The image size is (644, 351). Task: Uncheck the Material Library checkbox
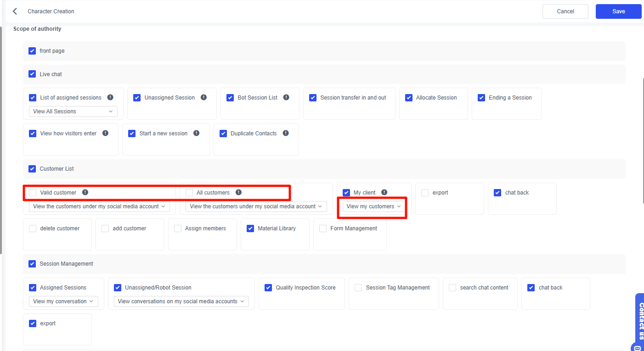click(250, 228)
